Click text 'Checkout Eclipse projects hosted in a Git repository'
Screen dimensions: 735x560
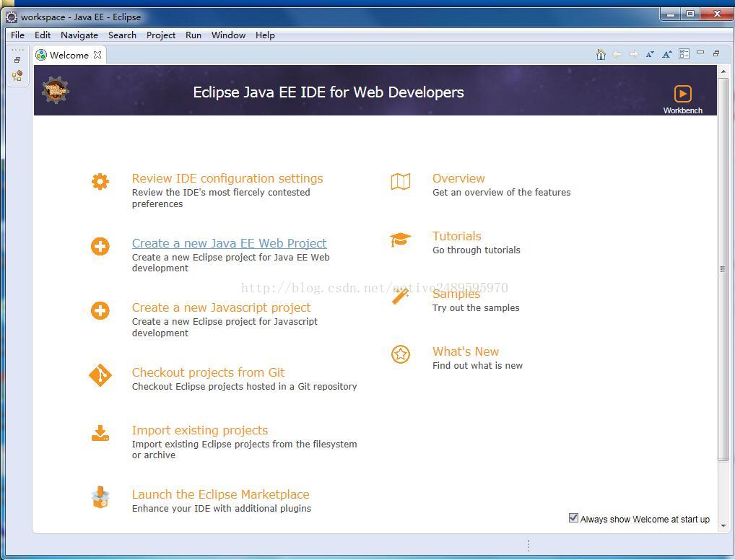244,386
